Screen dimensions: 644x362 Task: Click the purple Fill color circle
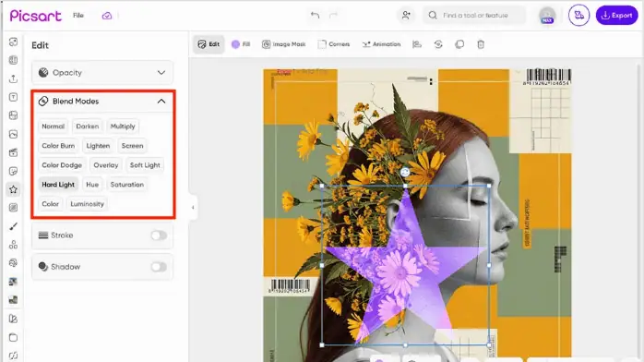[x=235, y=44]
